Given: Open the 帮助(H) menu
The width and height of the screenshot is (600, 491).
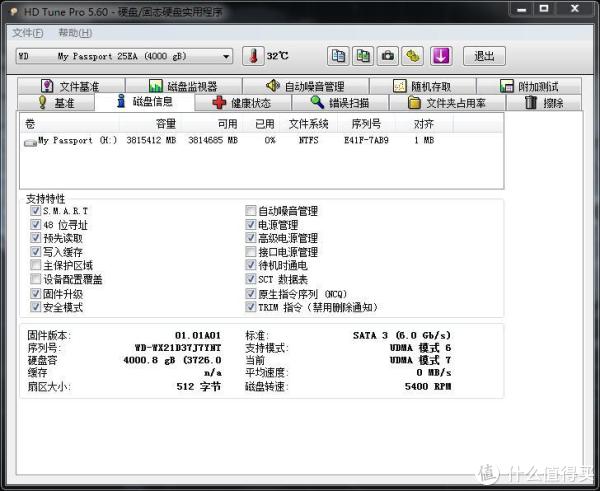Looking at the screenshot, I should click(x=75, y=33).
